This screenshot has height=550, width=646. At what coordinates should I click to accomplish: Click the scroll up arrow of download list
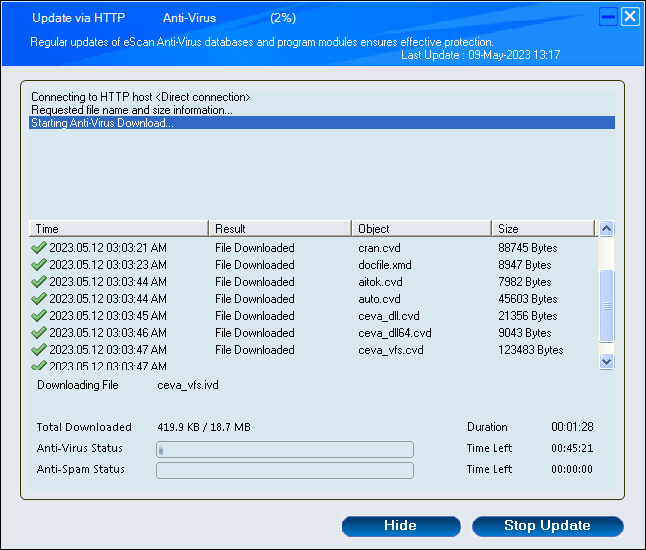pyautogui.click(x=606, y=228)
